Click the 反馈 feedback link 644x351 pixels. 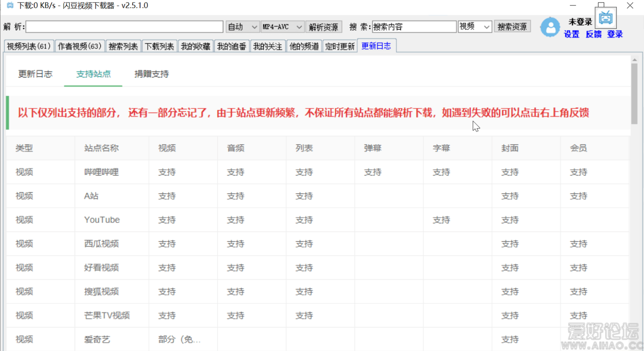pyautogui.click(x=593, y=35)
